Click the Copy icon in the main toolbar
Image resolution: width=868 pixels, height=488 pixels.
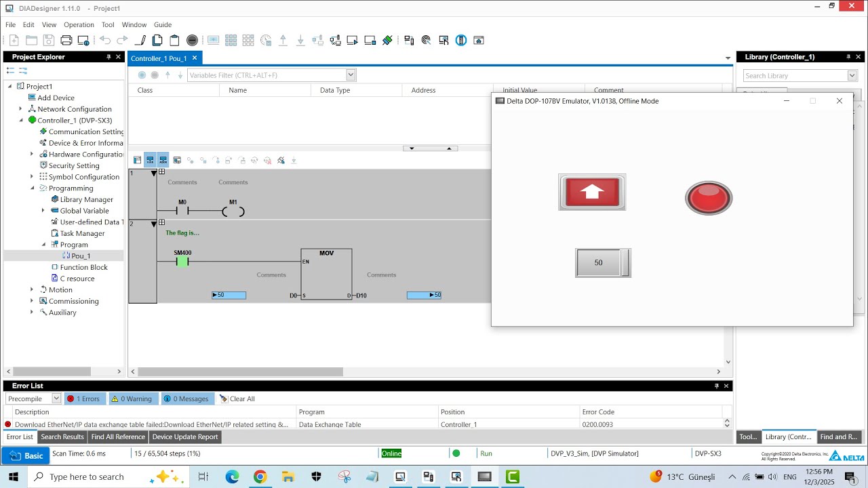point(157,40)
